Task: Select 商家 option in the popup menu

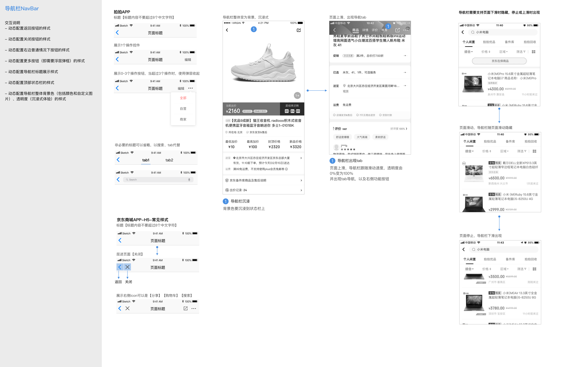Action: click(183, 119)
